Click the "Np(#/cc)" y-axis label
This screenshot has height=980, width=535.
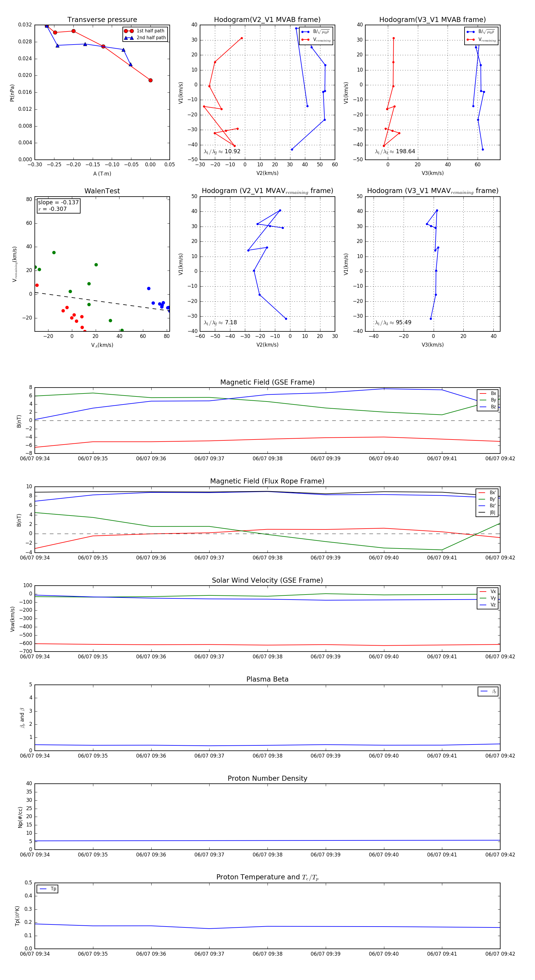tap(20, 817)
